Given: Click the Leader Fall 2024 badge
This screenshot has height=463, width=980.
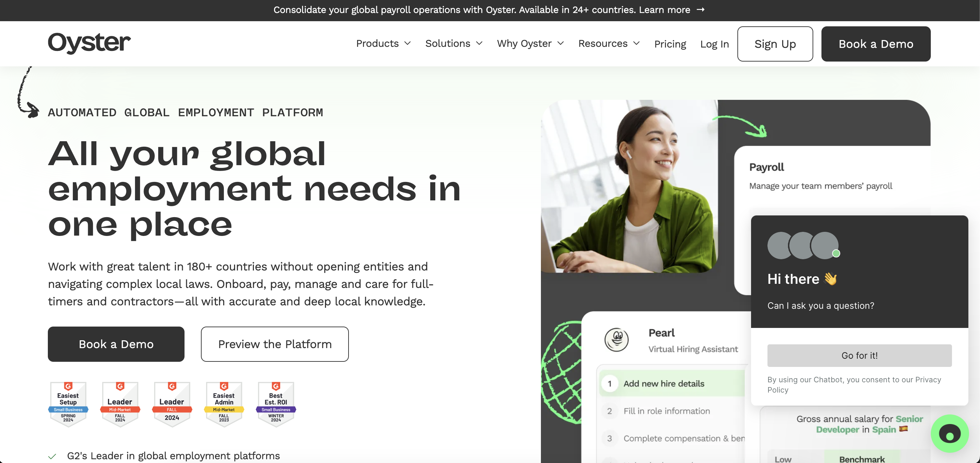Looking at the screenshot, I should [172, 404].
